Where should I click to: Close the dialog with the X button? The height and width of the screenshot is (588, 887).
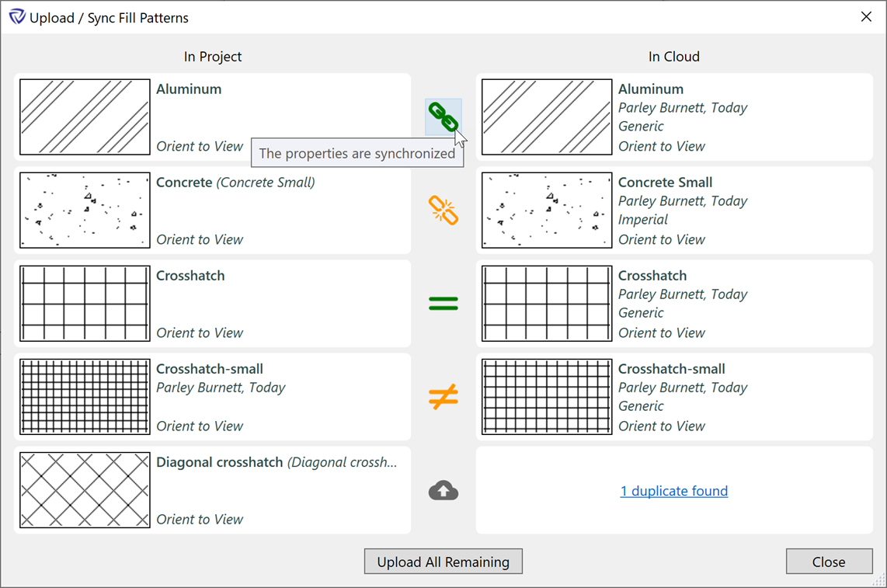tap(866, 17)
